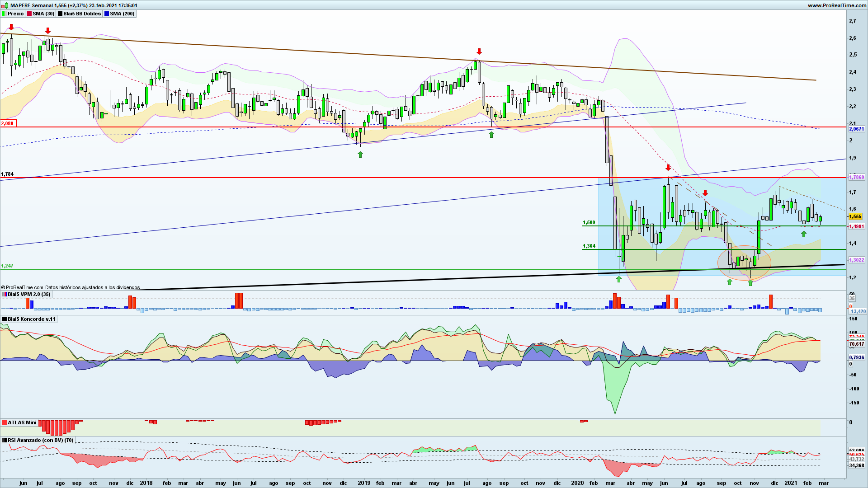Click the chart icon beside the MAPFRE title
868x488 pixels.
5,5
